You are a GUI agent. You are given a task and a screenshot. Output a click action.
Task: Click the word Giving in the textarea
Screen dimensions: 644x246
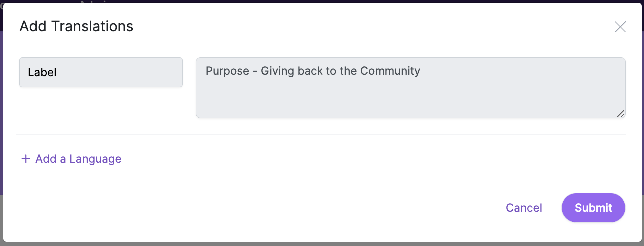point(277,71)
